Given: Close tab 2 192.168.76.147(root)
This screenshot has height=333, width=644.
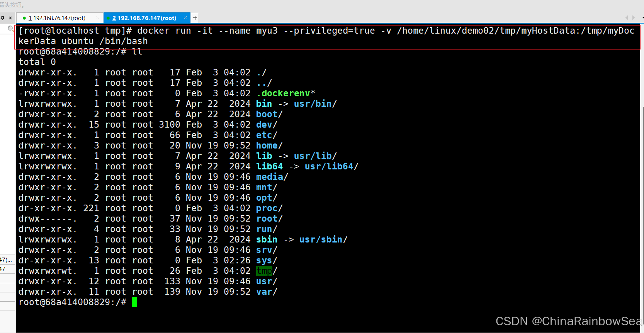Looking at the screenshot, I should 185,18.
